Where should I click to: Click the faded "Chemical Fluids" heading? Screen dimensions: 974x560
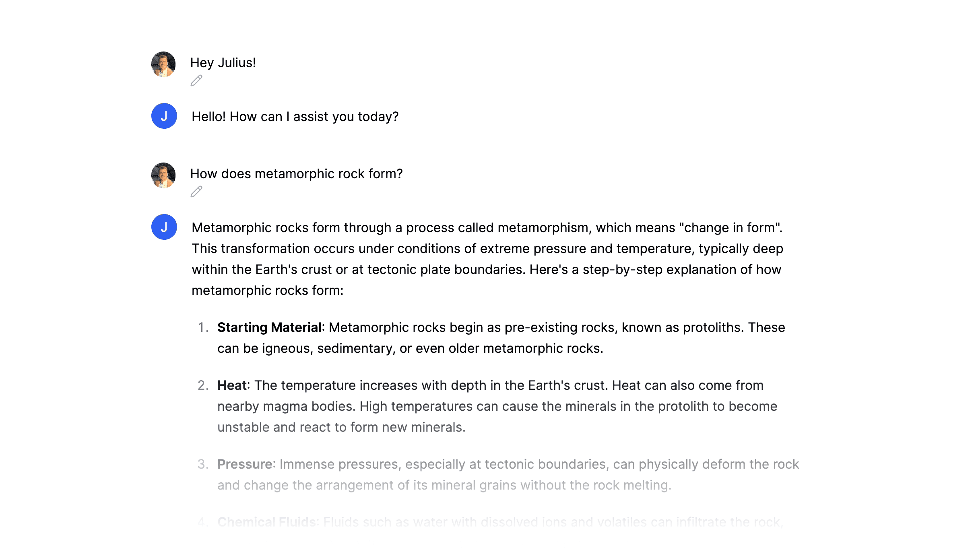tap(267, 522)
